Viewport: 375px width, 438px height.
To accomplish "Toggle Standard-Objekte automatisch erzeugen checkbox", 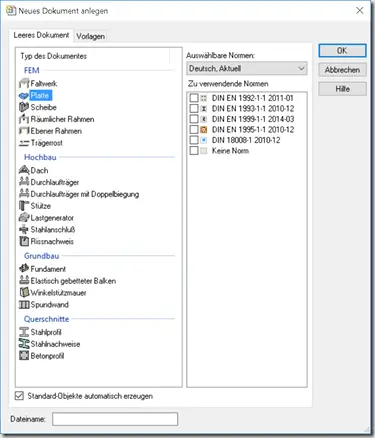I will coord(19,396).
